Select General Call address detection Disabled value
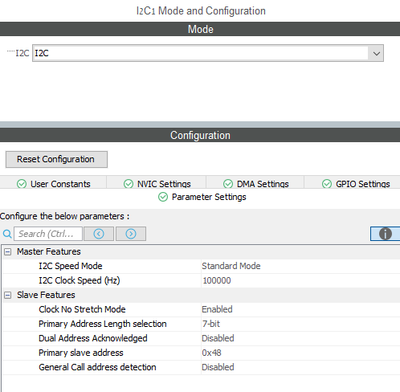This screenshot has width=400, height=392. tap(218, 367)
